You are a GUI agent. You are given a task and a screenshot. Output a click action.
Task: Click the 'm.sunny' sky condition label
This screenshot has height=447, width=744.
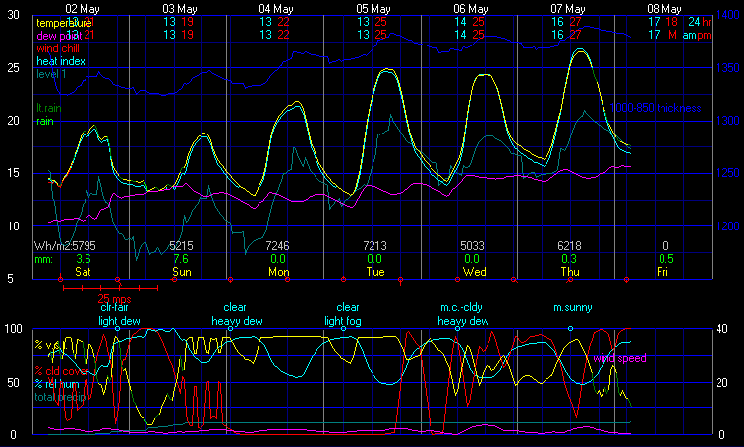(573, 307)
